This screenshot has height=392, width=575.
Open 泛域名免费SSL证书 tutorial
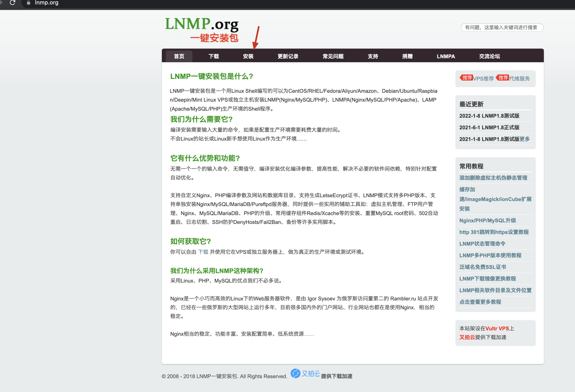pyautogui.click(x=483, y=267)
